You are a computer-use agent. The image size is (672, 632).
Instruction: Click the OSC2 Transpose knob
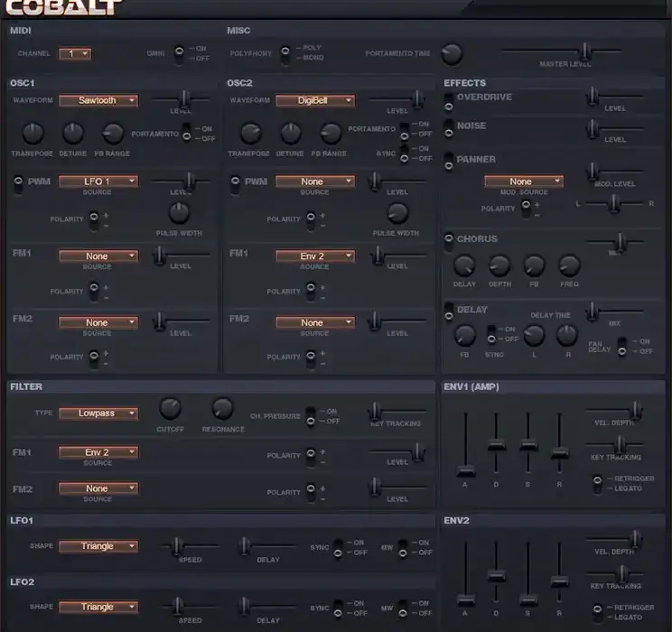click(x=250, y=134)
